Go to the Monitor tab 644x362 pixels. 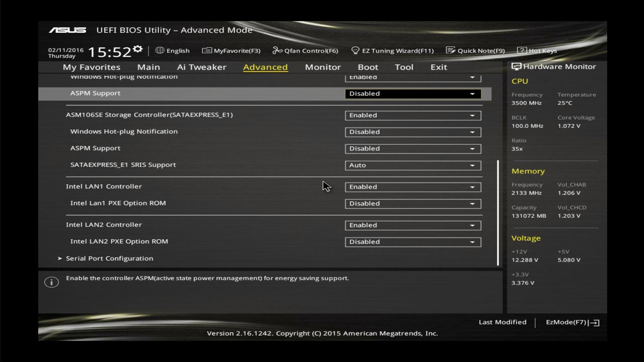pos(323,67)
